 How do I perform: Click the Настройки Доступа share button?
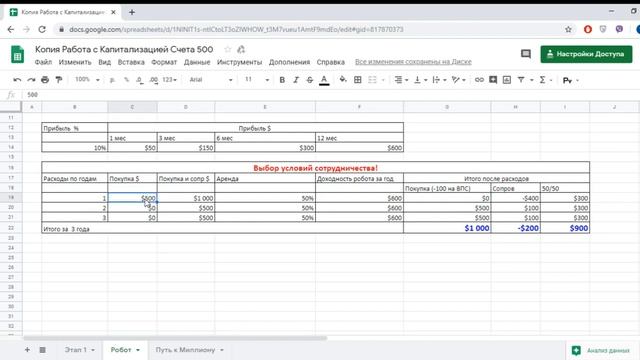586,54
